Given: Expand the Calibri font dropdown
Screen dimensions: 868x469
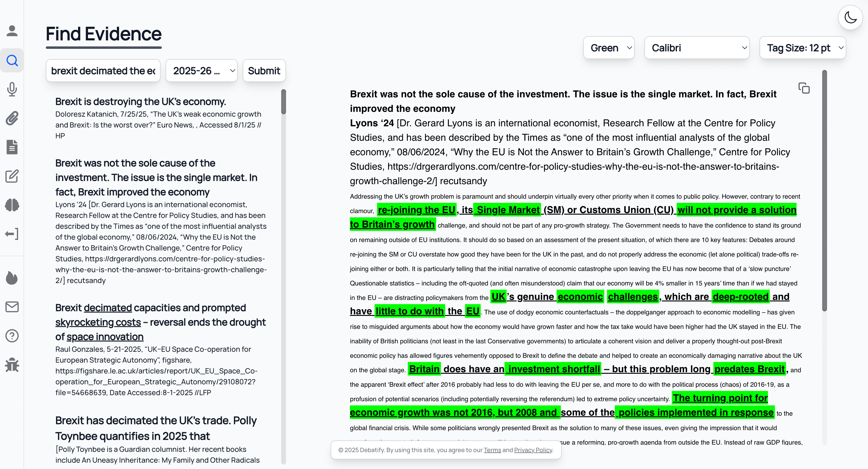Looking at the screenshot, I should click(697, 48).
